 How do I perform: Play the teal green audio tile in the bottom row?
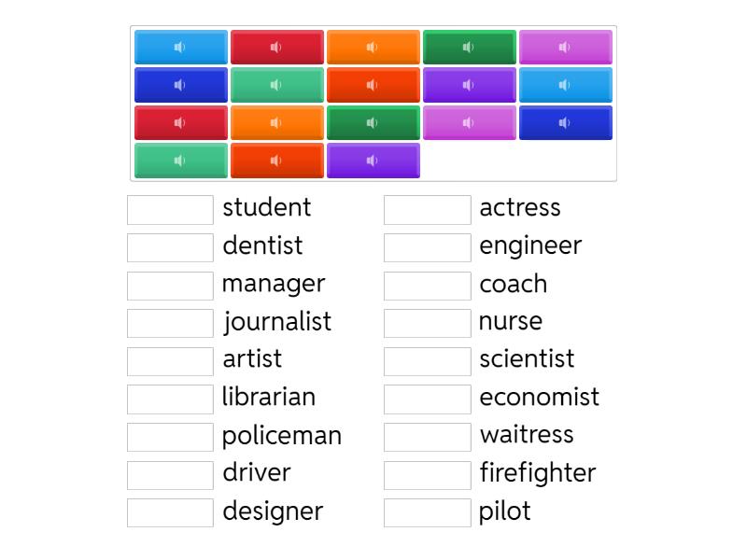(x=180, y=161)
